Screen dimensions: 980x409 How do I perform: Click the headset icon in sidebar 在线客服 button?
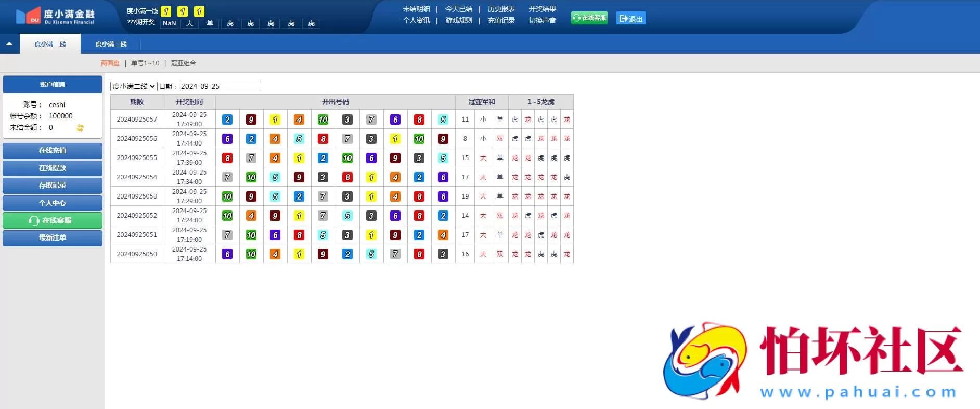[34, 221]
